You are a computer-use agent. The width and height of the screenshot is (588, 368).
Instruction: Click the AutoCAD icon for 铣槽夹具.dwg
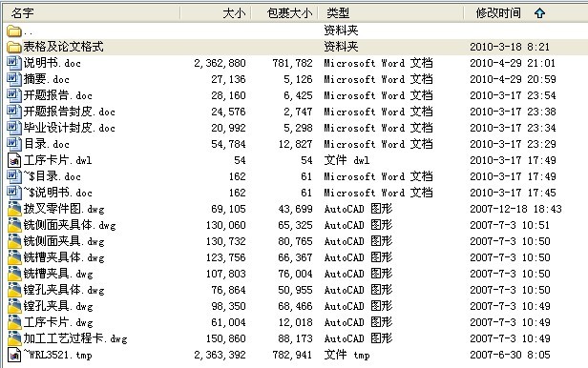click(x=14, y=274)
